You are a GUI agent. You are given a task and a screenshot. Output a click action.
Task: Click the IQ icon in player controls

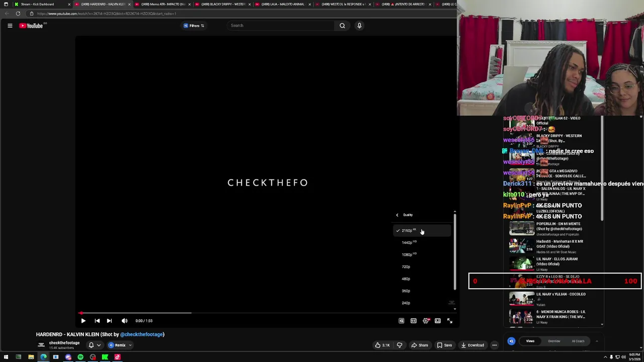pyautogui.click(x=401, y=321)
